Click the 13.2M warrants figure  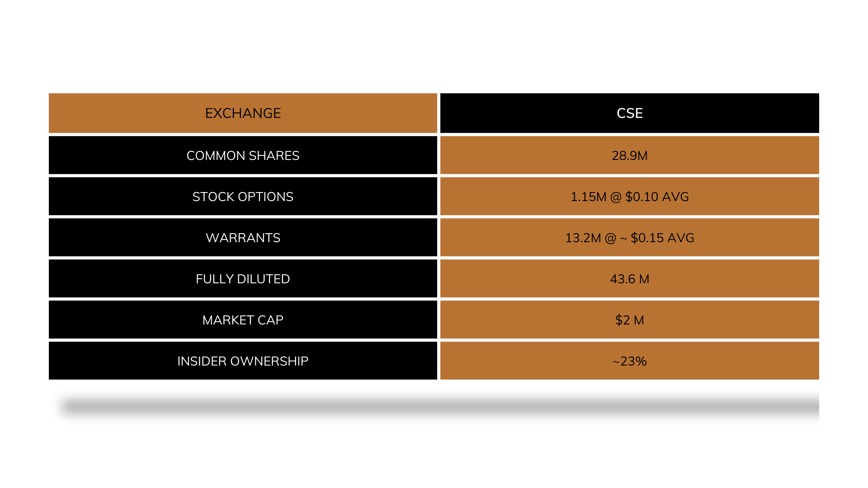(x=583, y=238)
